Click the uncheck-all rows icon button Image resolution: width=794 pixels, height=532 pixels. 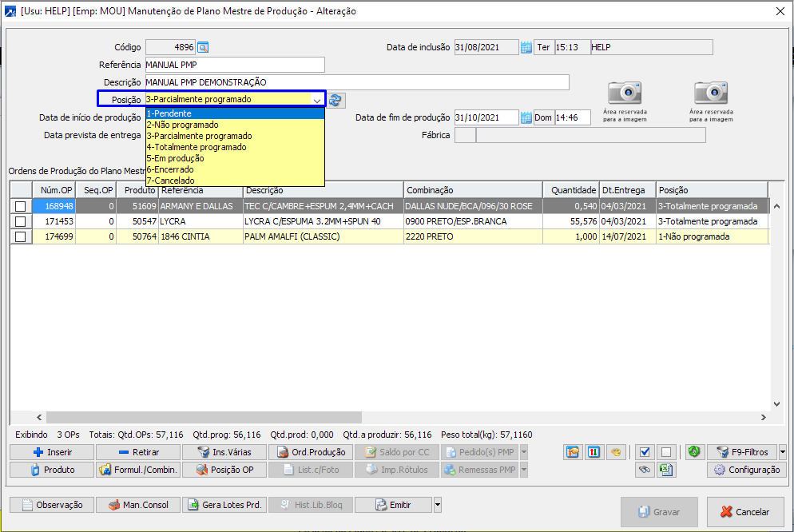(666, 452)
